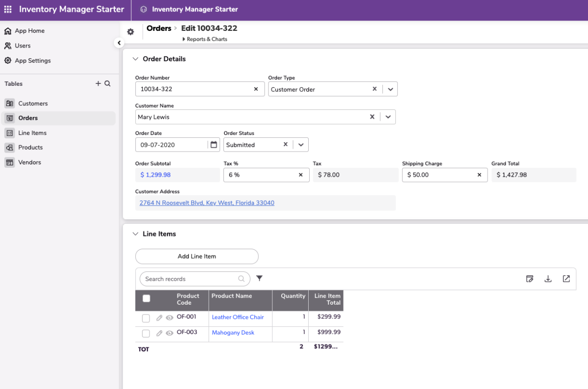
Task: Open the app launcher grid icon
Action: (8, 9)
